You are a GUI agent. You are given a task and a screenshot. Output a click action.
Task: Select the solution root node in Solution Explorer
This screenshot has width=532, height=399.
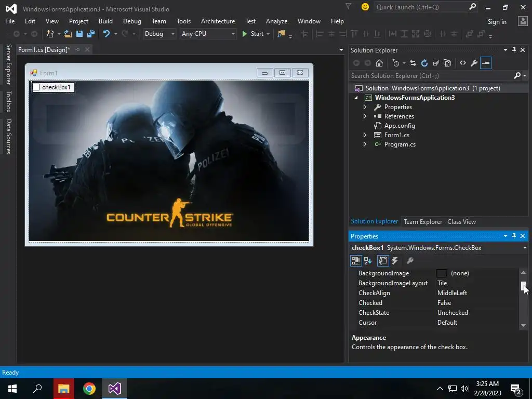(x=433, y=88)
